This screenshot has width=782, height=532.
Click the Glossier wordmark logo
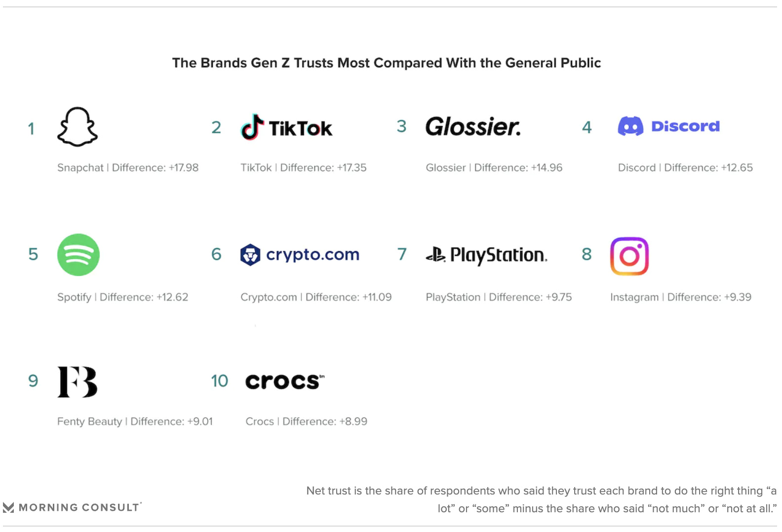click(x=473, y=127)
